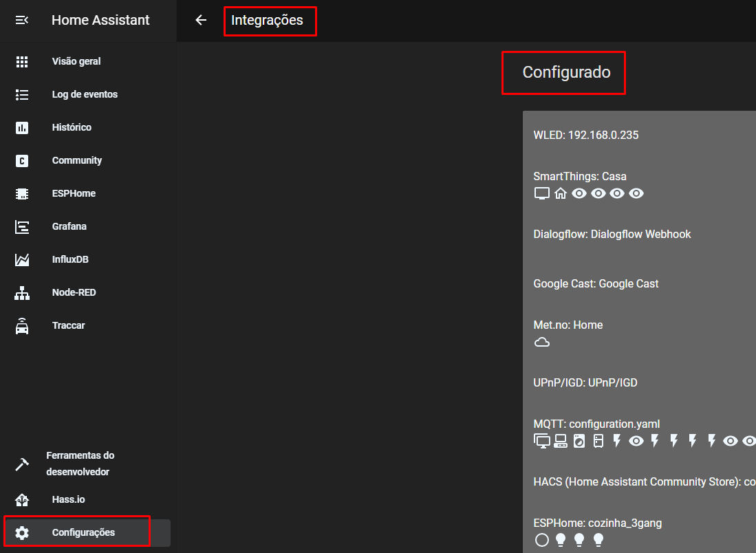Viewport: 756px width, 553px height.
Task: Click the Home Assistant sidebar title
Action: coord(100,20)
